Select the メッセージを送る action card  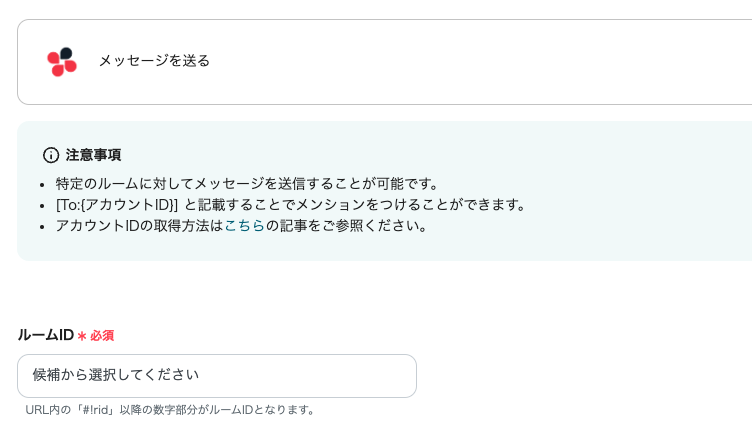[400, 62]
